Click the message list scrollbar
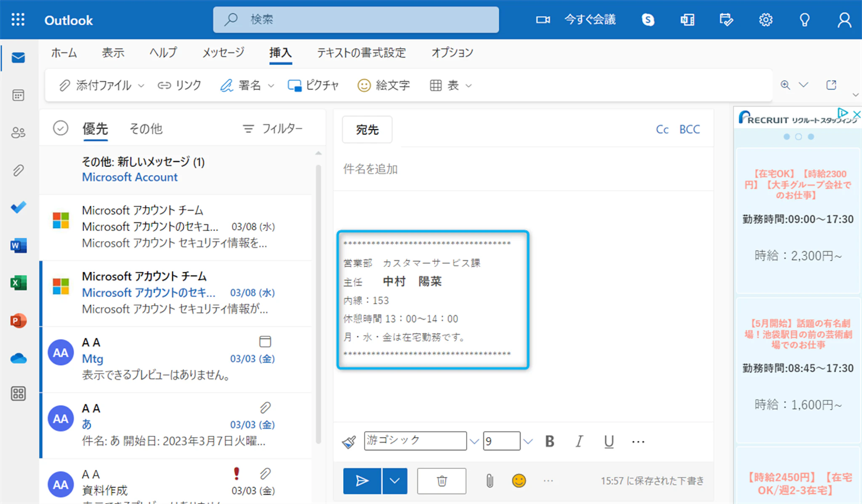862x504 pixels. click(318, 303)
